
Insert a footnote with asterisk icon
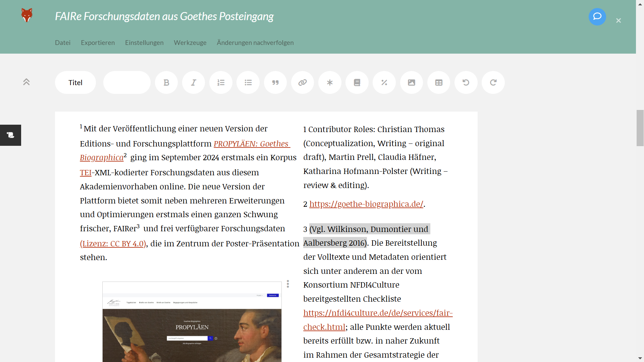[x=330, y=82]
